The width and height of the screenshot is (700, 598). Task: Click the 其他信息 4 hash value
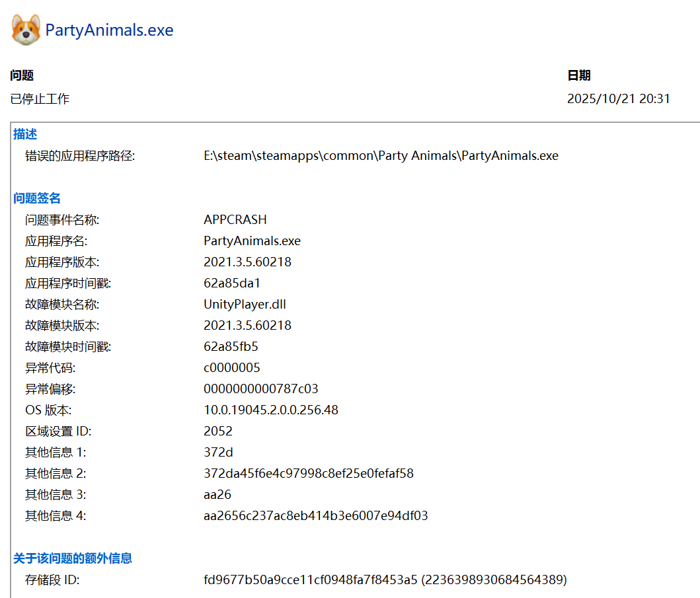(315, 515)
